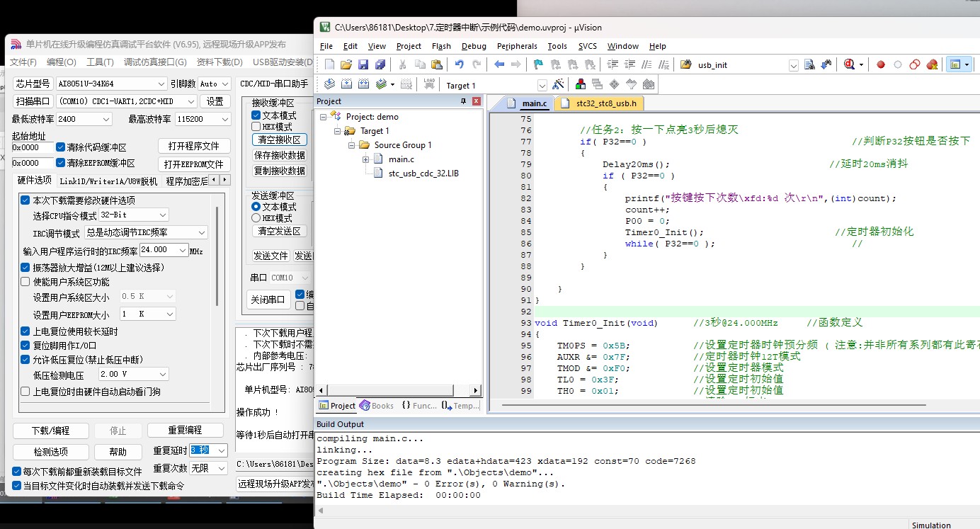The image size is (980, 529).
Task: Click the Manage project items colored blocks icon
Action: (x=581, y=85)
